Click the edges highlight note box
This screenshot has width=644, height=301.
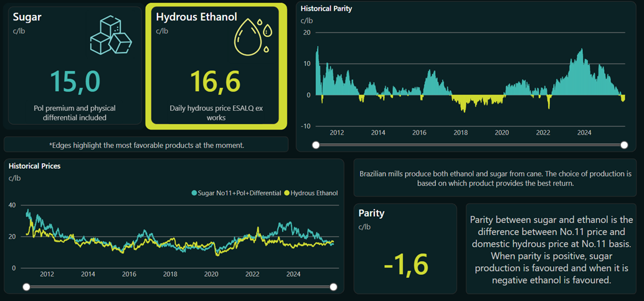(x=146, y=145)
